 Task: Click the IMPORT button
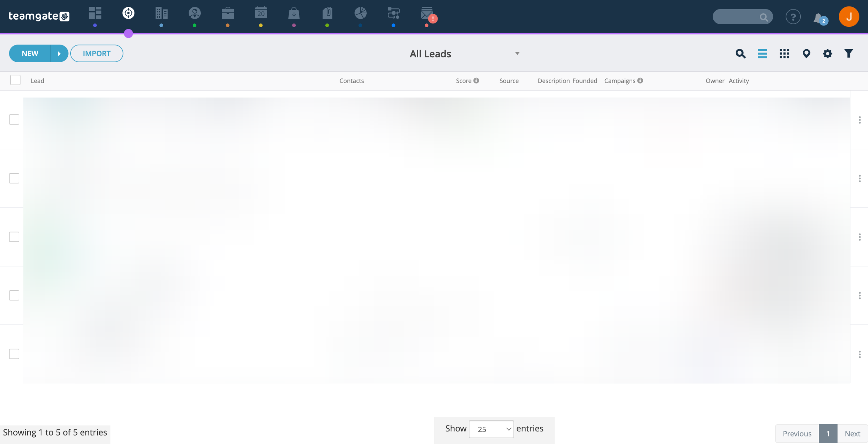[x=97, y=53]
